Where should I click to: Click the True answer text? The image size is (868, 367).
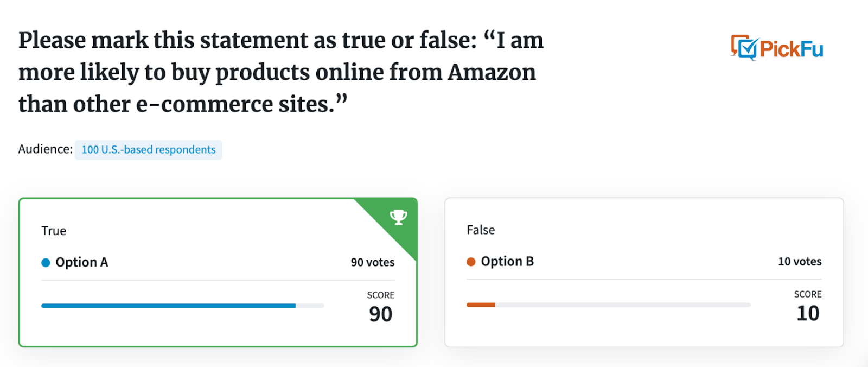click(54, 231)
